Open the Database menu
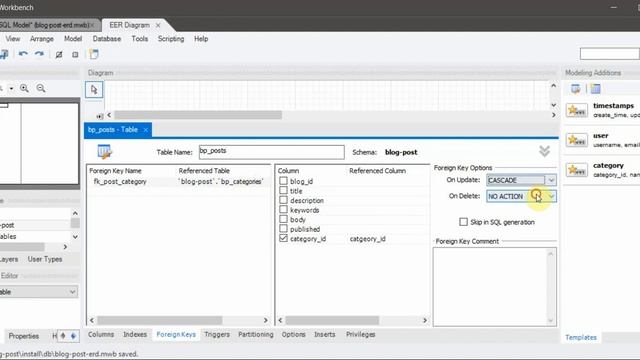 click(107, 39)
